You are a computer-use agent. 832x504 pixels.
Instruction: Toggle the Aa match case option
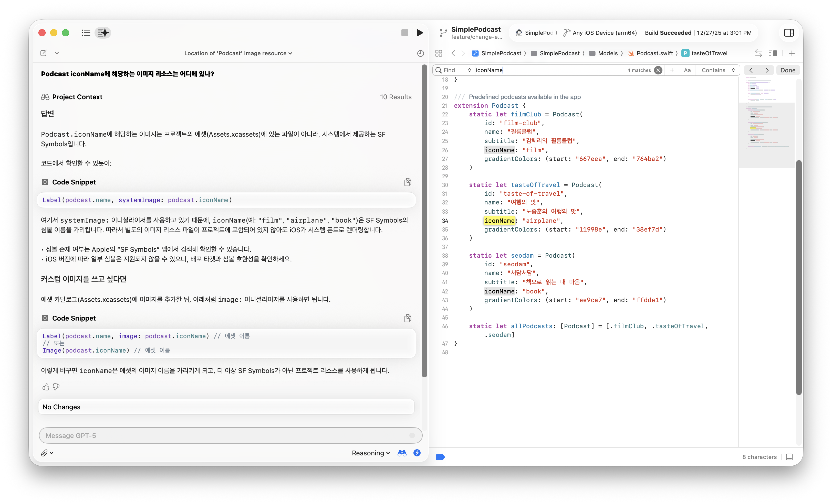pos(687,70)
